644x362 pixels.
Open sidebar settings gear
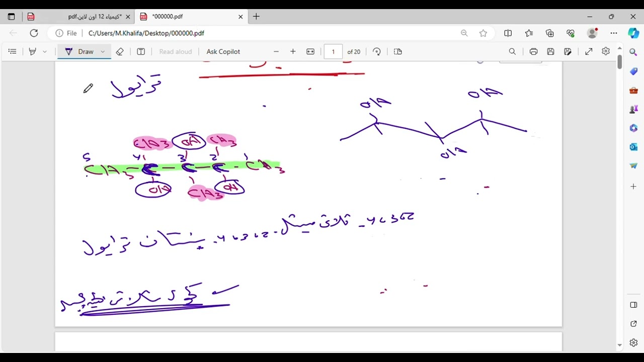pos(633,343)
